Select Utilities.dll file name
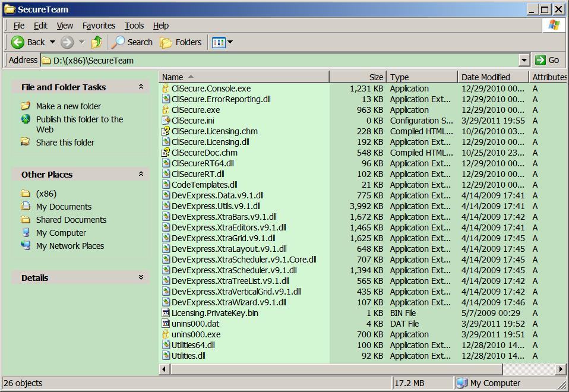Viewport: 569px width, 392px height. [189, 356]
